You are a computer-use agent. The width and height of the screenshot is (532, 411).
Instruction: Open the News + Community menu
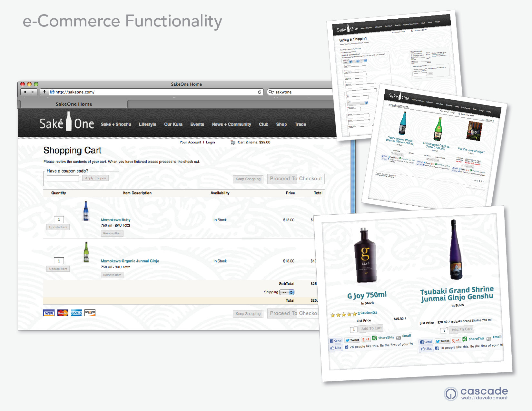tap(231, 124)
